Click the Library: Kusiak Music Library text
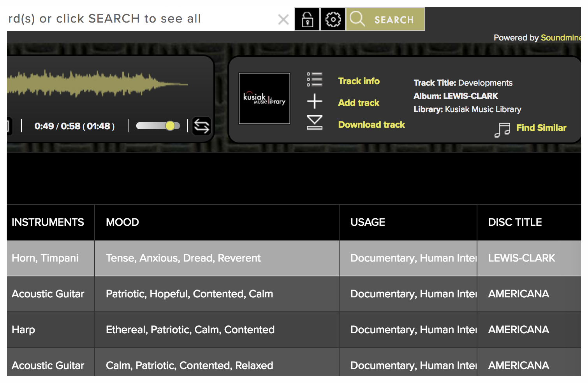The width and height of the screenshot is (588, 383). pyautogui.click(x=467, y=109)
